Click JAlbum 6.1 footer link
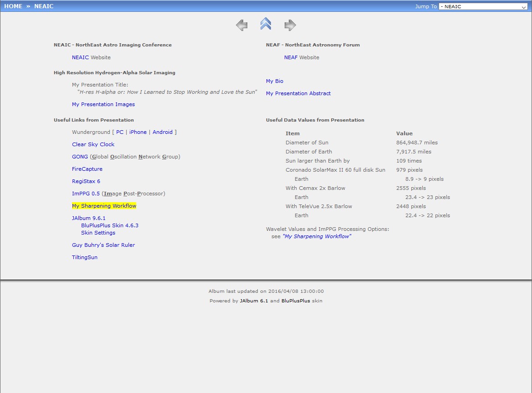The height and width of the screenshot is (393, 532). click(x=254, y=301)
